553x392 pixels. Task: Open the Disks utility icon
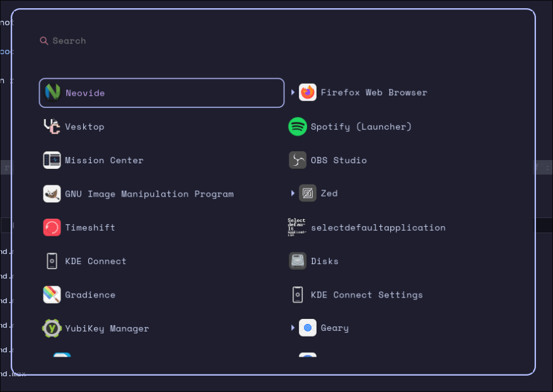[x=297, y=261]
